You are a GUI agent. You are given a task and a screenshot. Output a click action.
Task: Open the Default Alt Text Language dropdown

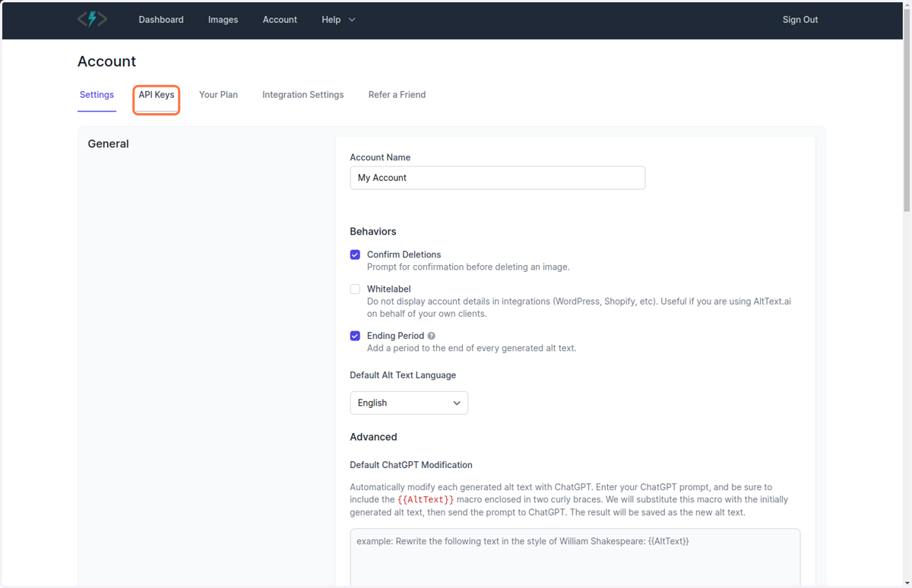click(x=409, y=403)
